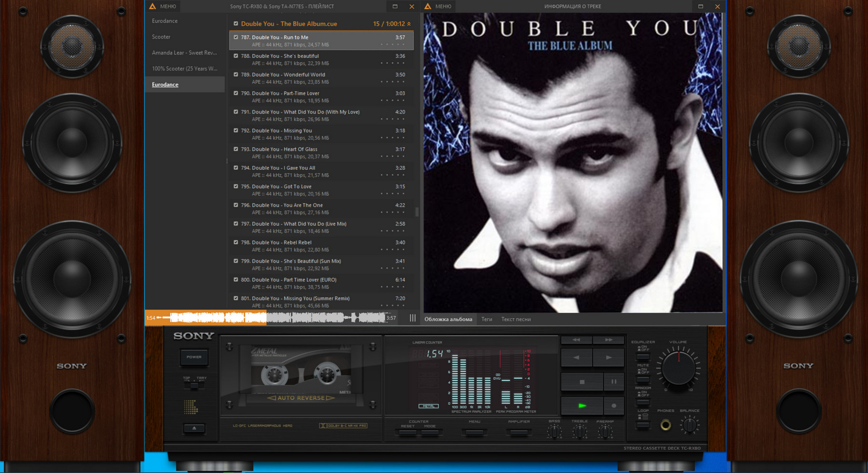Select the 100% Scooter (25 Years W... playlist

tap(185, 69)
